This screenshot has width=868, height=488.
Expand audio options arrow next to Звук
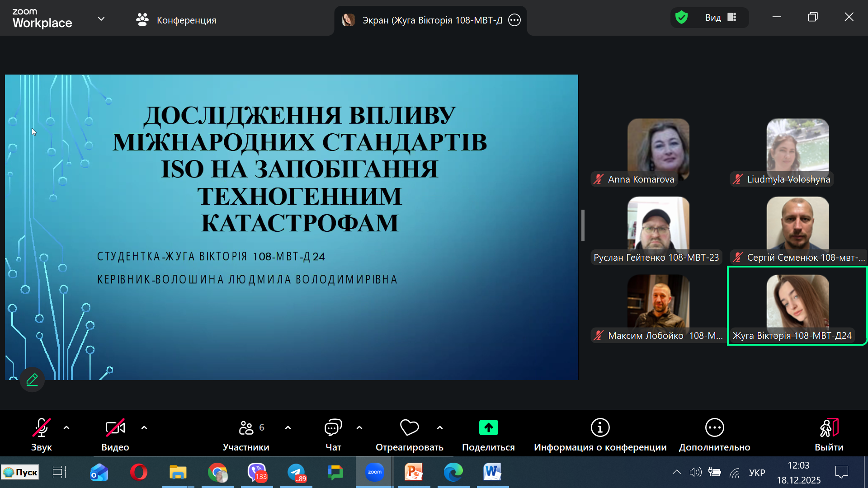(x=66, y=427)
